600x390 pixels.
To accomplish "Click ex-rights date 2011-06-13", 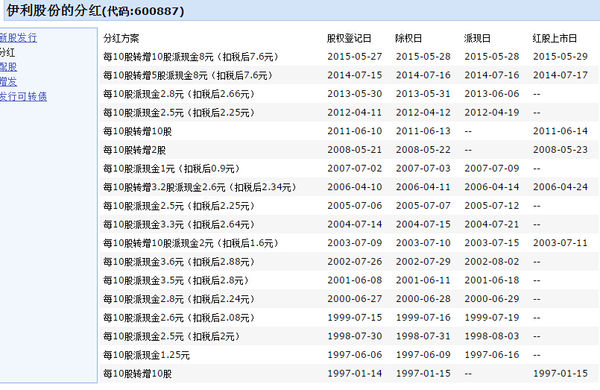I will 423,131.
